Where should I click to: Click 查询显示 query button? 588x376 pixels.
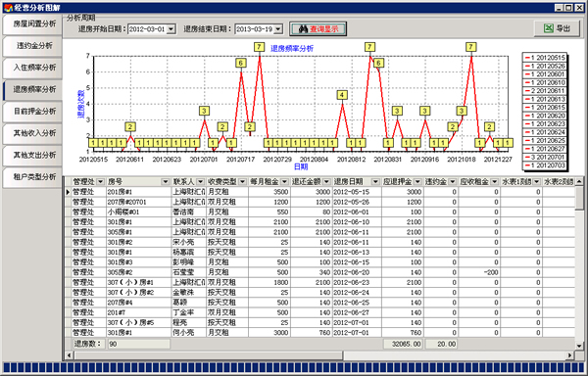click(318, 28)
